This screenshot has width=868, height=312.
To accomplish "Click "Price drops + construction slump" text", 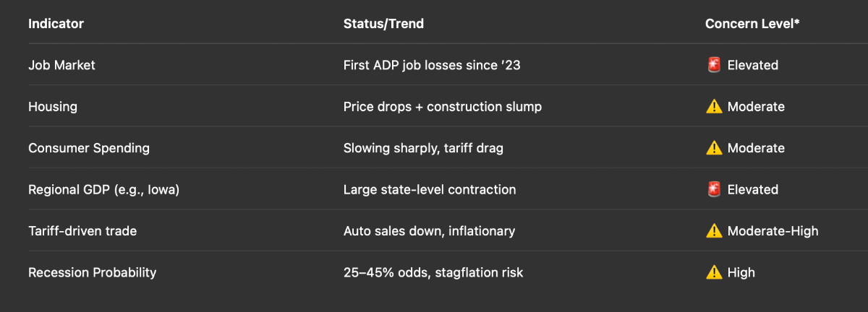I will click(443, 107).
